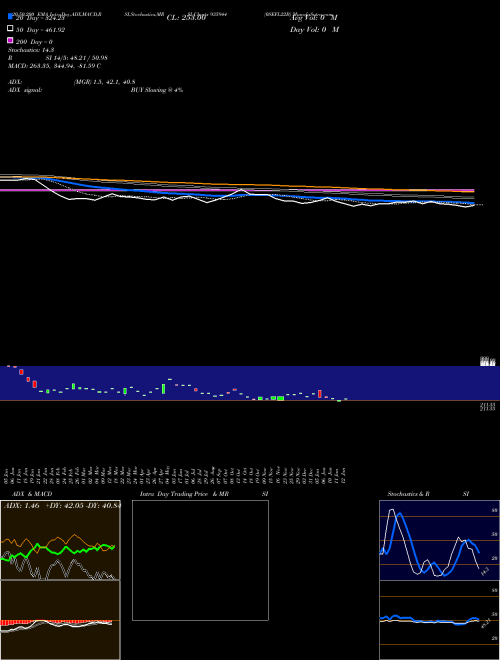
Task: Click the blue line in lower RSI panel
Action: pos(429,620)
